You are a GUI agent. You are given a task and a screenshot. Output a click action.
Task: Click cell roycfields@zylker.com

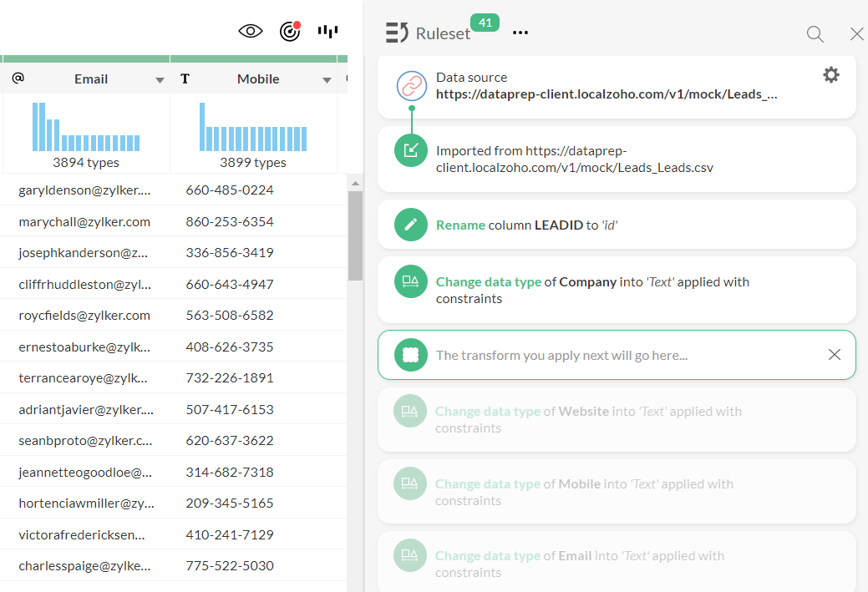84,316
